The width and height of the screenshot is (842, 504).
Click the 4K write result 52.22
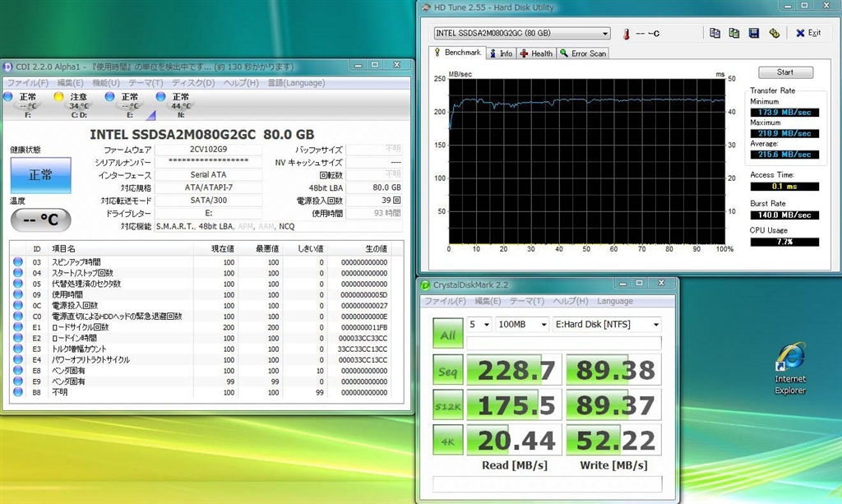tap(613, 440)
